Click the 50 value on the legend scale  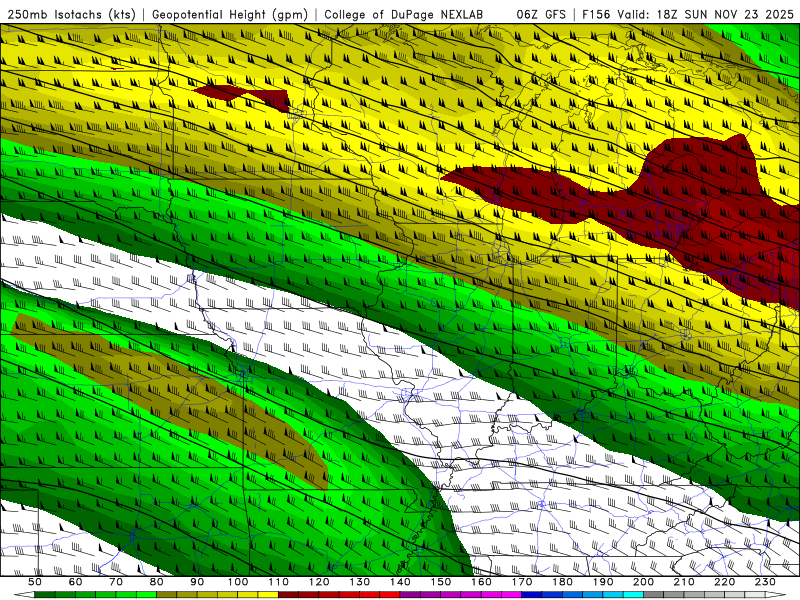coord(35,582)
